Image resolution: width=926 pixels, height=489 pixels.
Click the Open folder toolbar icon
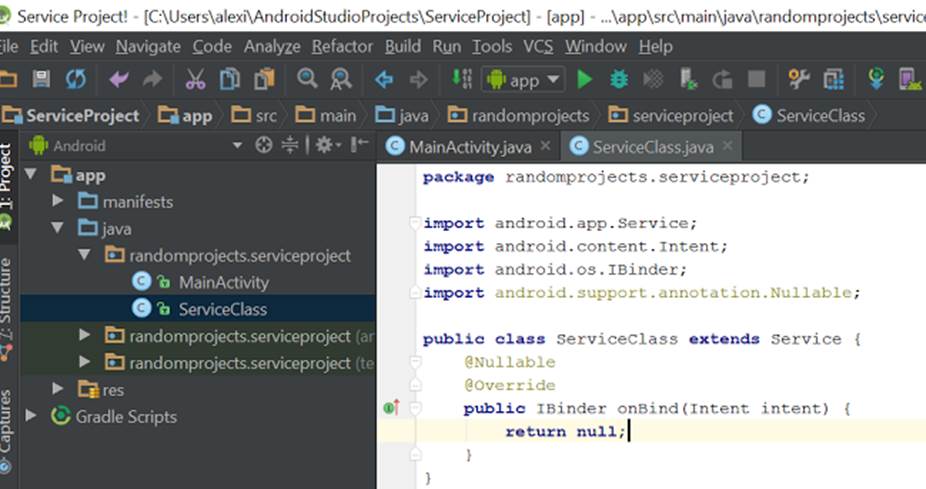(x=8, y=79)
